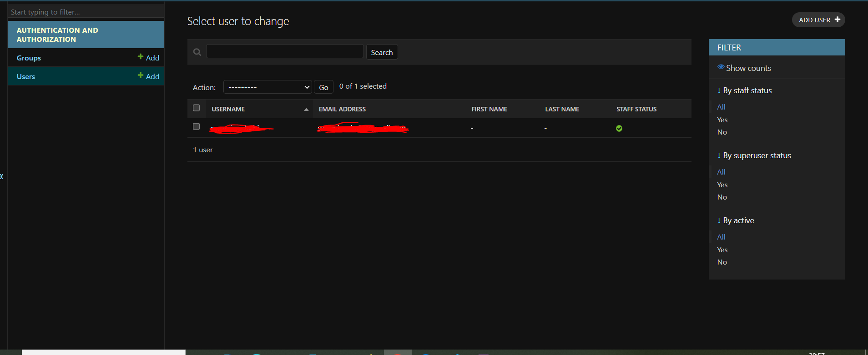
Task: Click the magnifier icon in search bar
Action: pos(197,52)
